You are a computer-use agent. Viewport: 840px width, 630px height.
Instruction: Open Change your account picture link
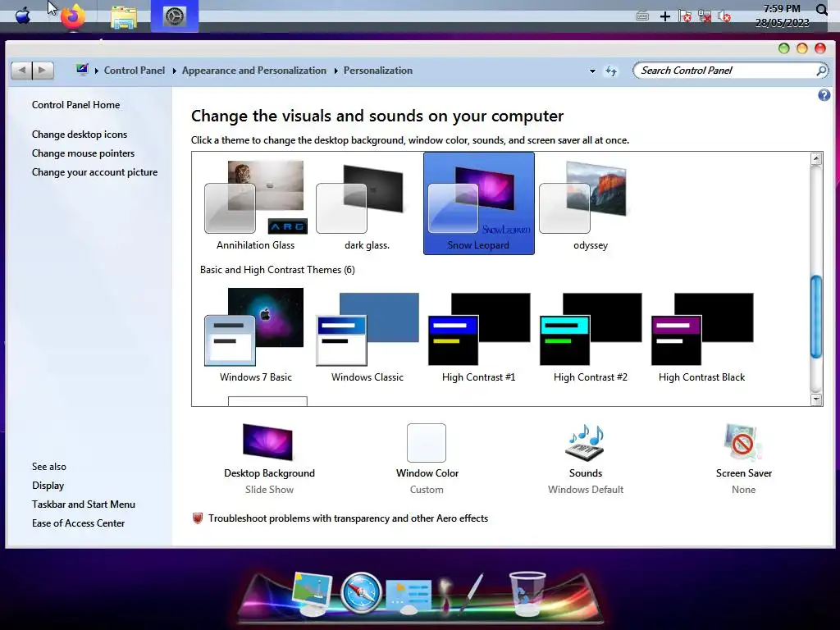click(94, 172)
